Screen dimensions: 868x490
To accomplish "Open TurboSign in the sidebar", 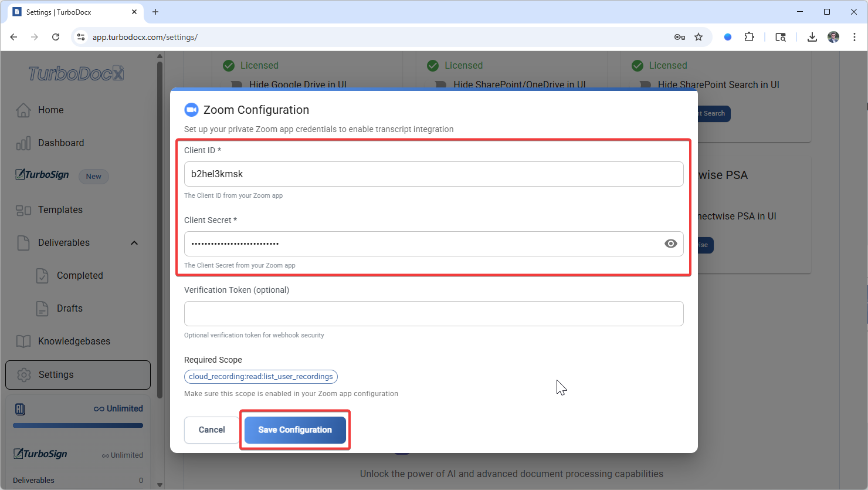I will click(x=42, y=175).
